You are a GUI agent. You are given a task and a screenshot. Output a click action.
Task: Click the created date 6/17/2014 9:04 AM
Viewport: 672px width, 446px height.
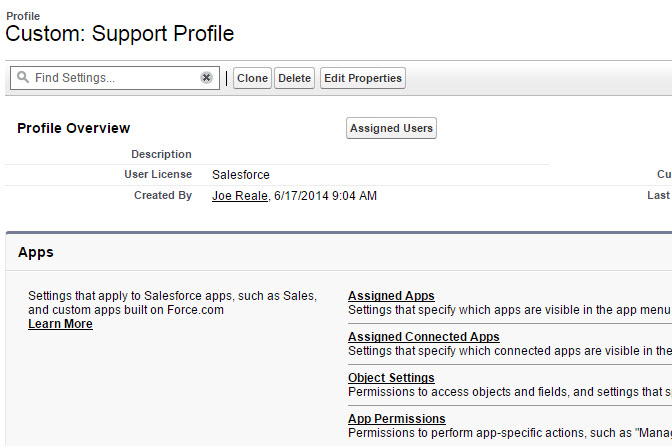325,196
